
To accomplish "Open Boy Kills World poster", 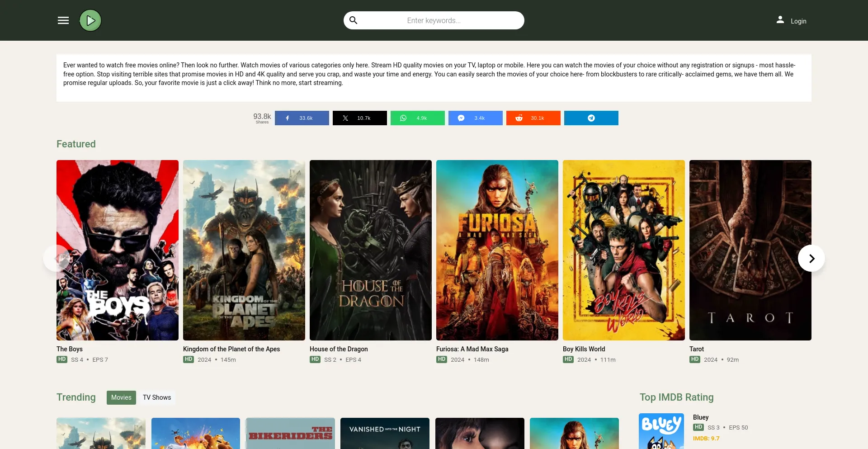I will (624, 250).
